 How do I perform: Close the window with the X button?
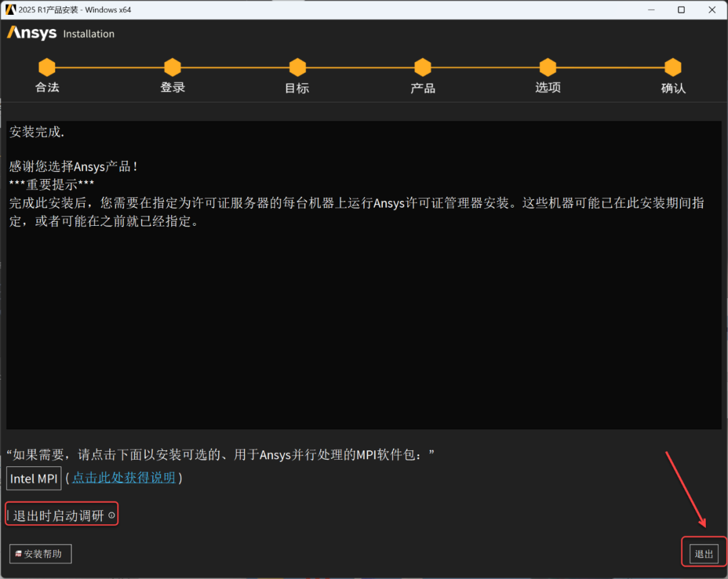(712, 9)
